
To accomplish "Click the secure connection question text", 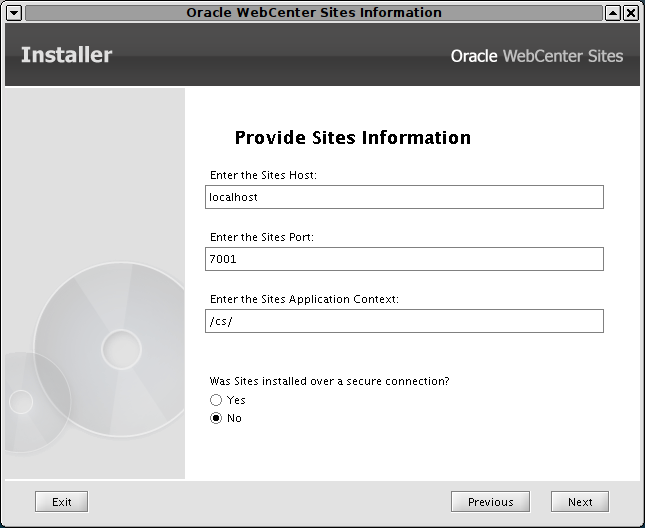I will click(329, 381).
